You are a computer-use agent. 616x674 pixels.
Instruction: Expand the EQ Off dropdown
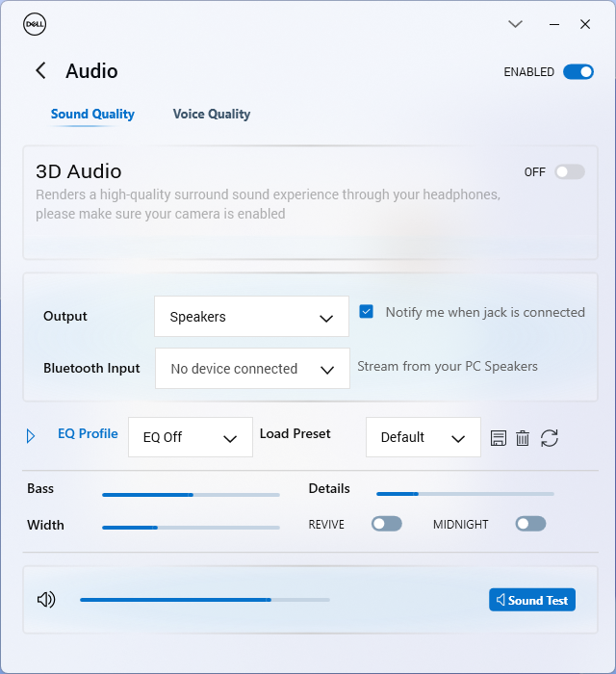[191, 437]
